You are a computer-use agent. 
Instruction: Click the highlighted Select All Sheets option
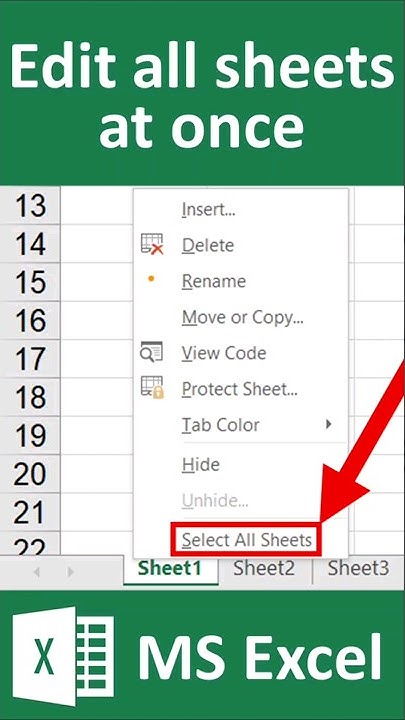click(x=246, y=539)
